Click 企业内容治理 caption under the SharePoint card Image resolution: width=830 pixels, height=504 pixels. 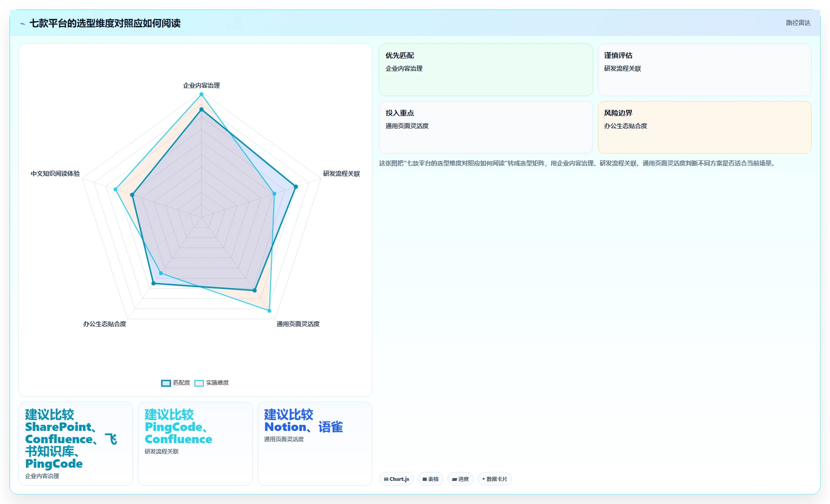click(x=42, y=476)
